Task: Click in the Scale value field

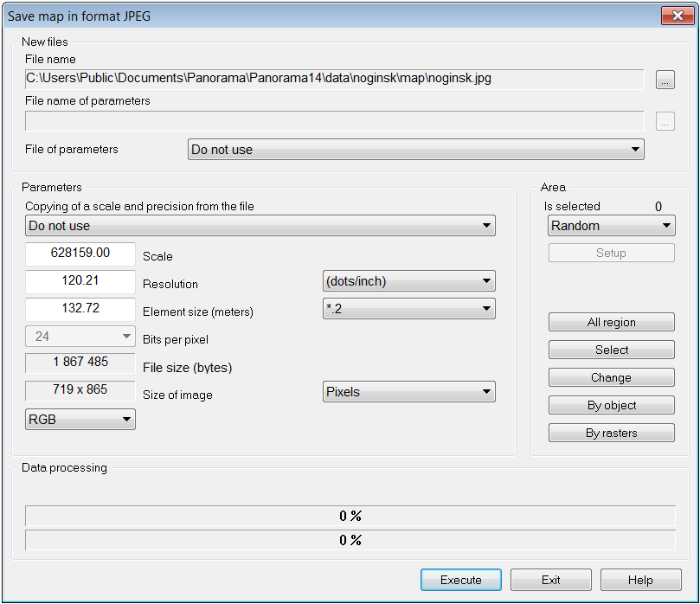Action: 80,254
